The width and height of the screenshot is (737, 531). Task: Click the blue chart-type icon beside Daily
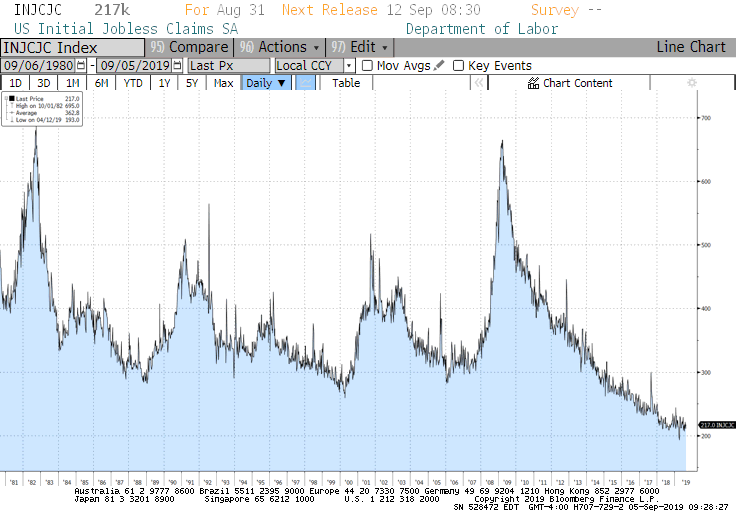(305, 84)
